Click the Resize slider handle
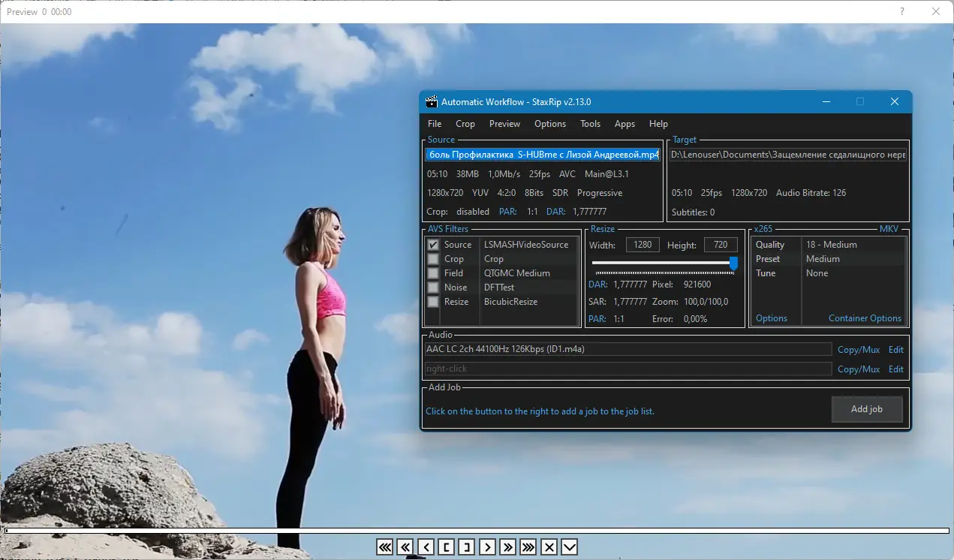The width and height of the screenshot is (954, 560). pyautogui.click(x=733, y=263)
